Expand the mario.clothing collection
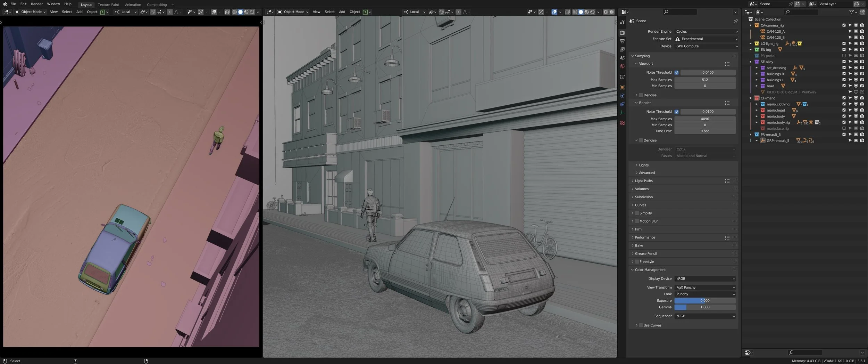Viewport: 868px width, 364px height. pyautogui.click(x=757, y=104)
